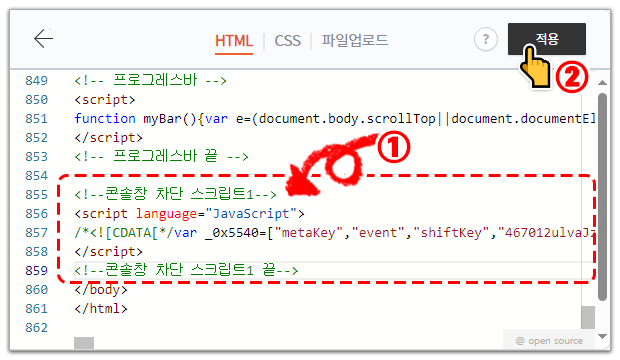Open the @ open source link

click(x=549, y=341)
